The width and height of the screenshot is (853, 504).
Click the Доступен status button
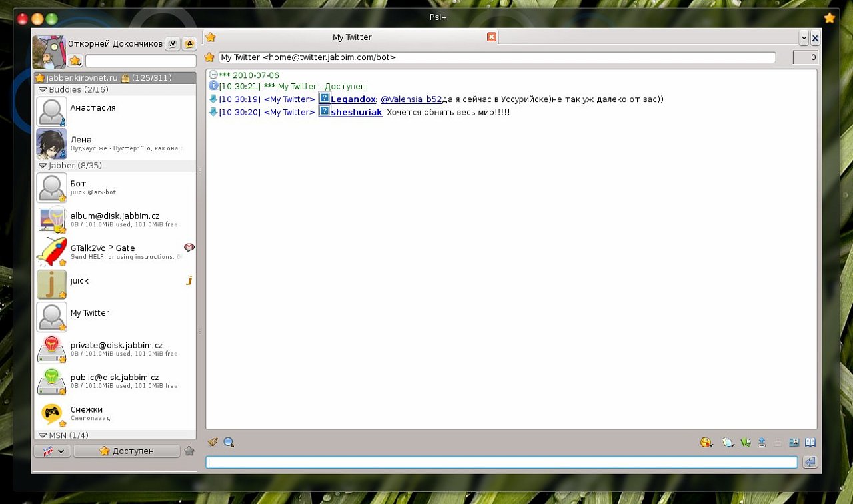tap(127, 451)
